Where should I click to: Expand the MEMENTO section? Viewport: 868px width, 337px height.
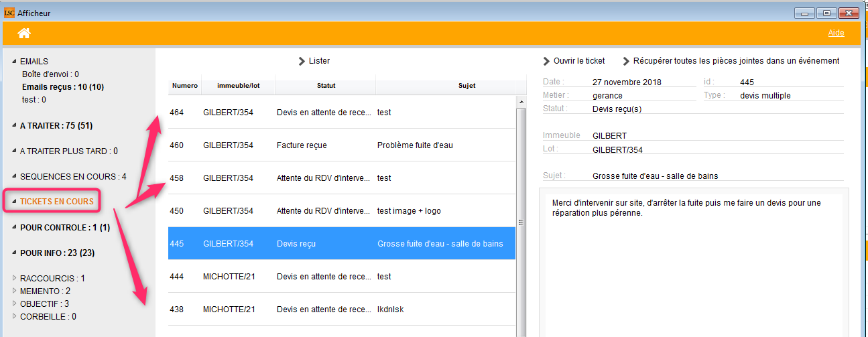click(x=15, y=291)
